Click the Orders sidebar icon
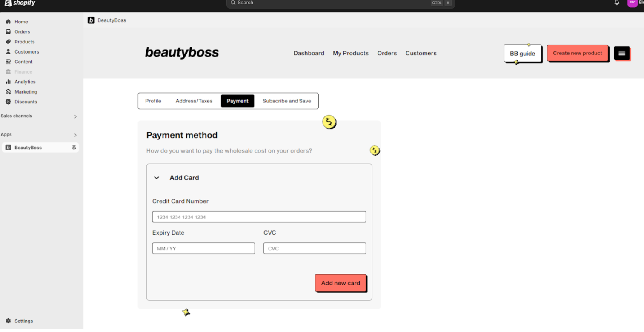Image resolution: width=644 pixels, height=332 pixels. 8,31
